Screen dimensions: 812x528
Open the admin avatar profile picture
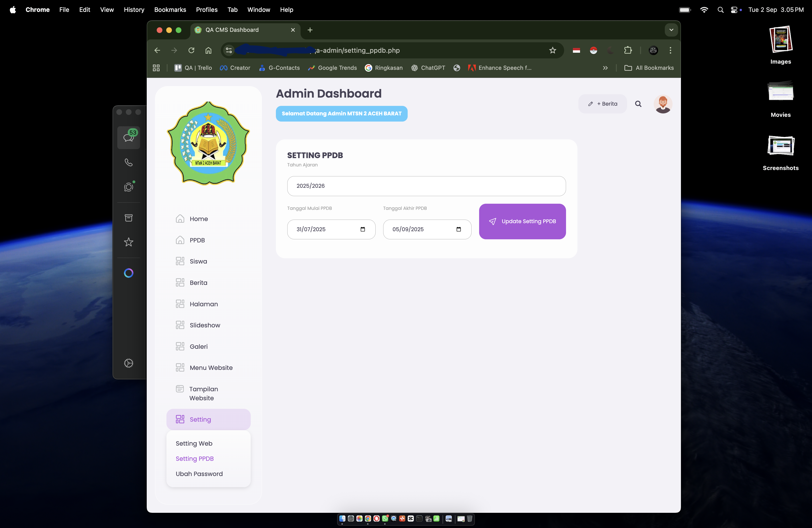(x=663, y=104)
